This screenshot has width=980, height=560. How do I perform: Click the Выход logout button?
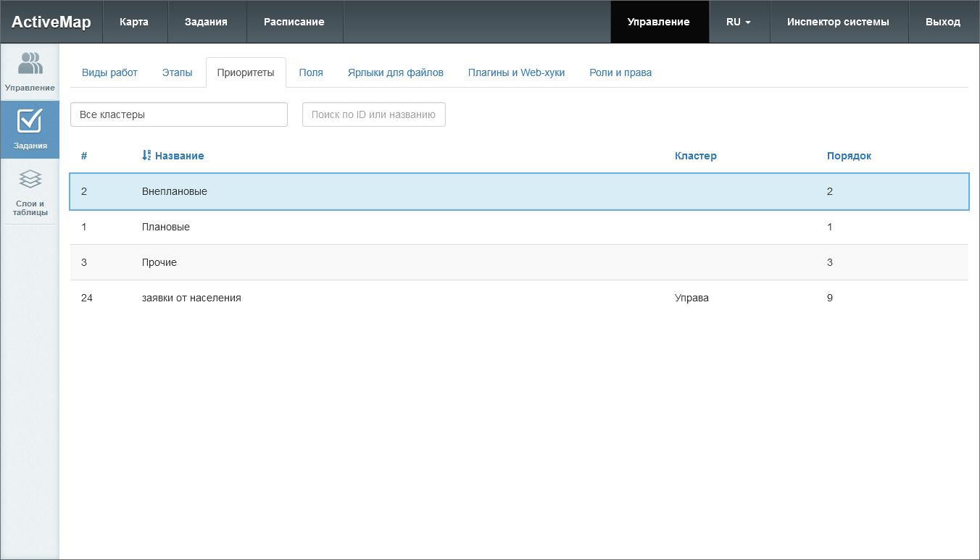click(x=943, y=22)
